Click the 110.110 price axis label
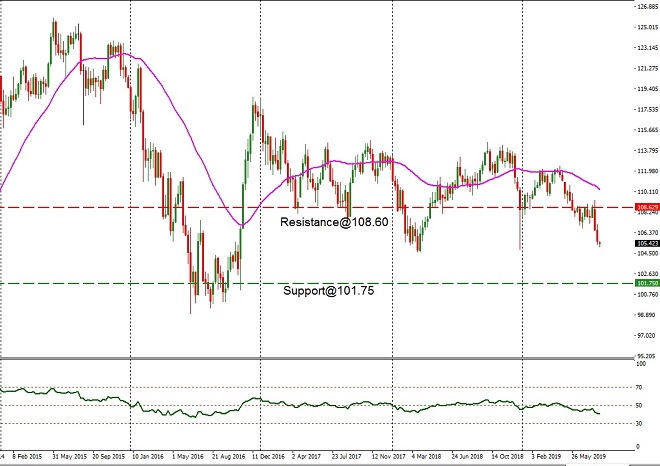This screenshot has width=660, height=466. click(x=648, y=192)
